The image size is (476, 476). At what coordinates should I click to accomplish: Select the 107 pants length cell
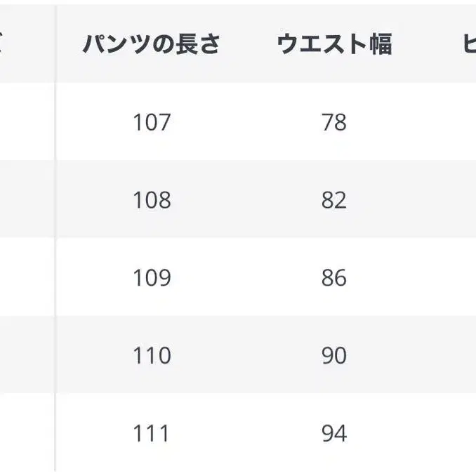pyautogui.click(x=152, y=123)
